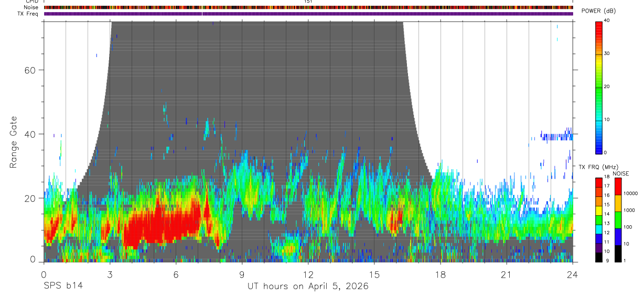Click the 1 label on NOISE legend
This screenshot has width=644, height=297.
(x=625, y=260)
